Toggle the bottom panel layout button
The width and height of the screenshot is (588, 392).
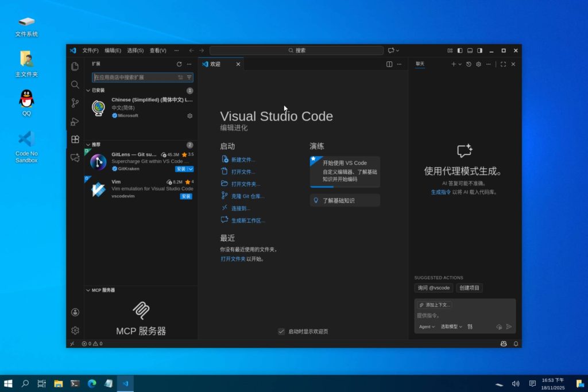pos(470,51)
